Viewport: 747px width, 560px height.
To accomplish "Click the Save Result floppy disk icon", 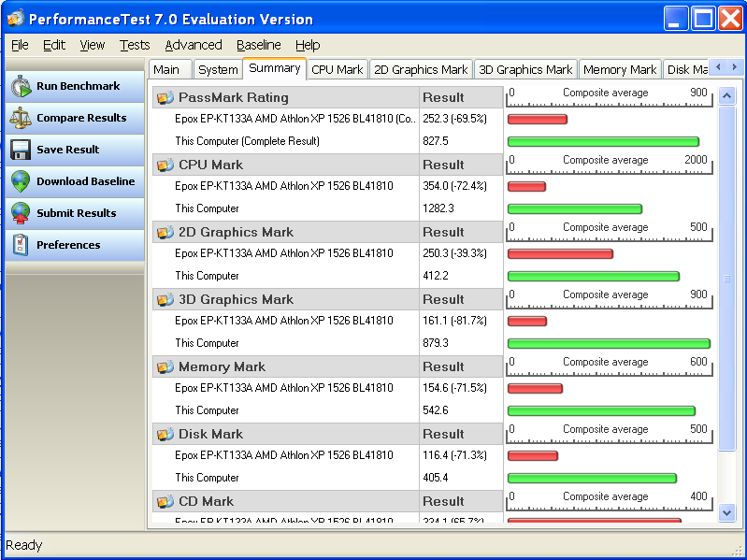I will pyautogui.click(x=21, y=150).
